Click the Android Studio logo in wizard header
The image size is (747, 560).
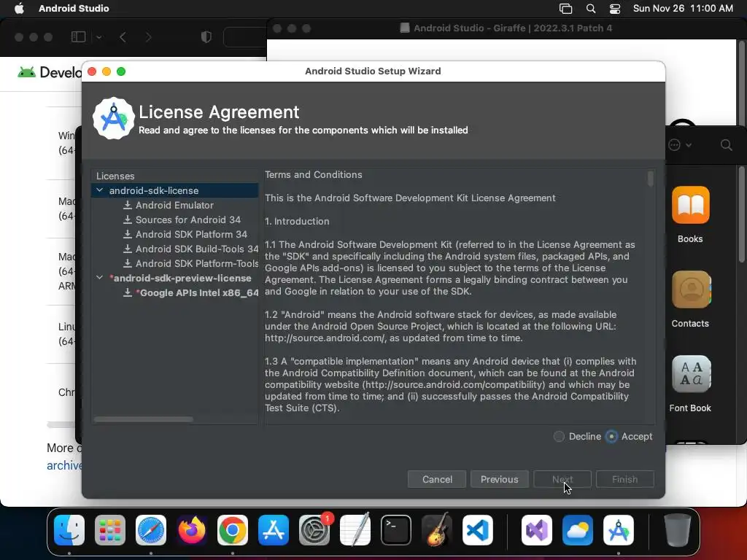[x=113, y=119]
